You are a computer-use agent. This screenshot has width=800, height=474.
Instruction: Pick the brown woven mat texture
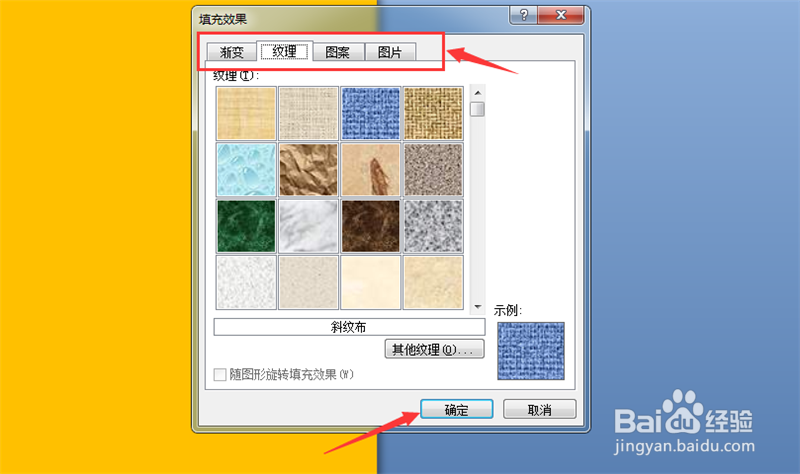tap(433, 113)
